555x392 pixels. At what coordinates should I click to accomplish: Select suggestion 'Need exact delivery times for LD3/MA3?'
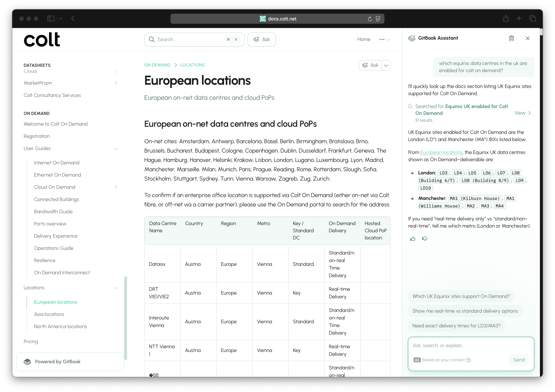pyautogui.click(x=456, y=326)
